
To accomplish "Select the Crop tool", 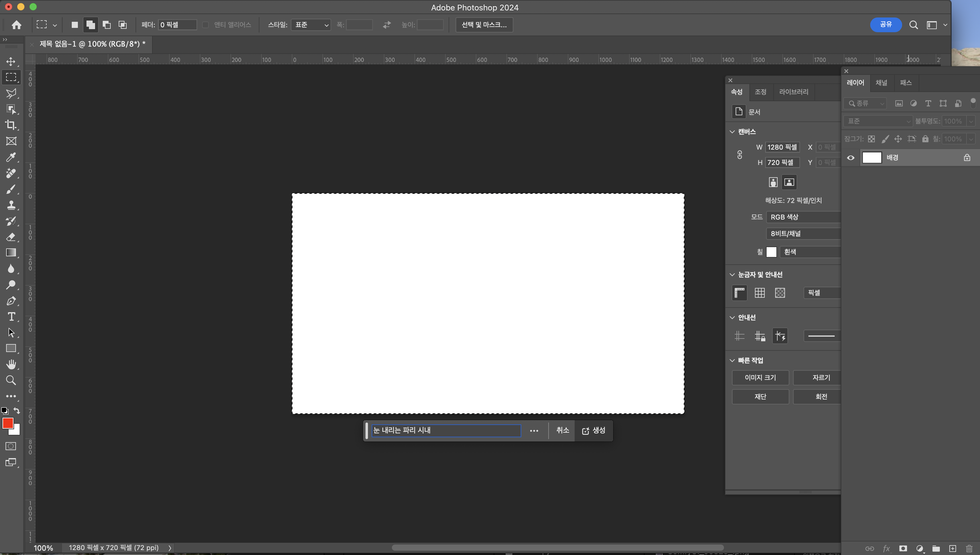I will pyautogui.click(x=11, y=125).
